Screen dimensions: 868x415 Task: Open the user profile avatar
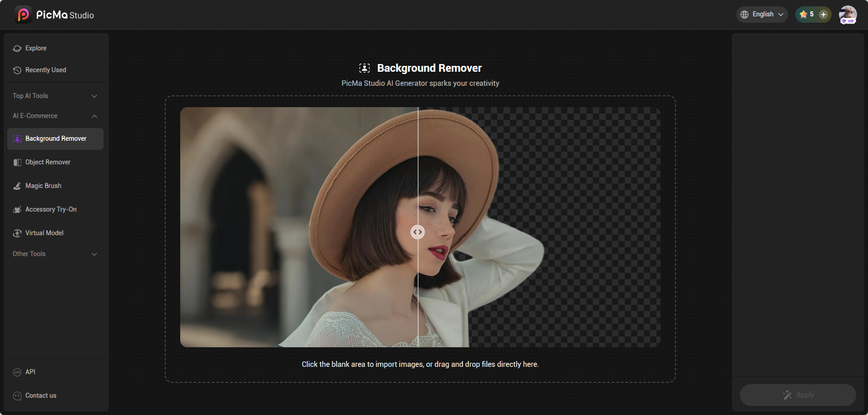click(848, 15)
